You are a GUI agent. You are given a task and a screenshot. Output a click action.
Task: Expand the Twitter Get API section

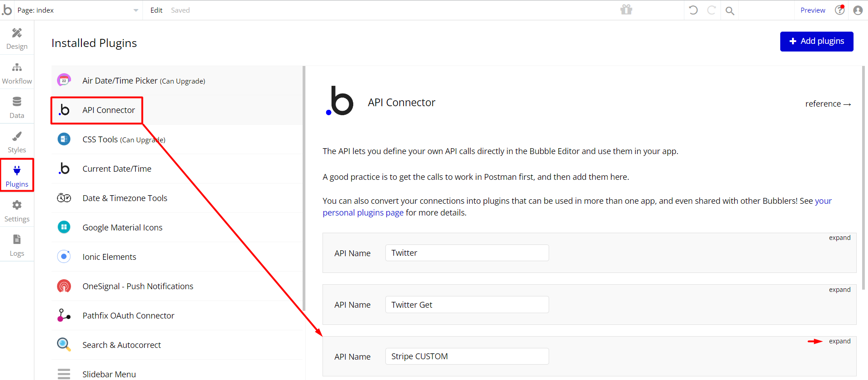coord(840,290)
